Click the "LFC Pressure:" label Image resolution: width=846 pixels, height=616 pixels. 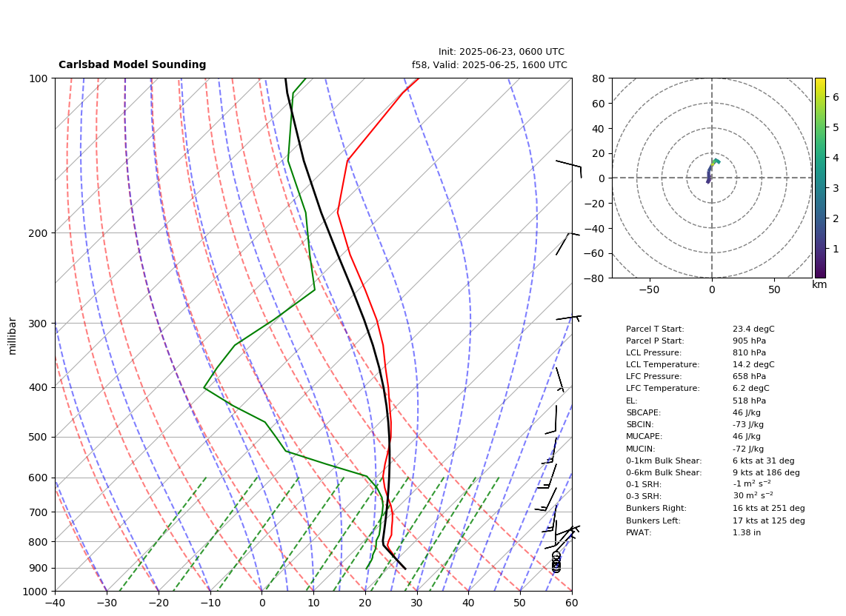[654, 377]
